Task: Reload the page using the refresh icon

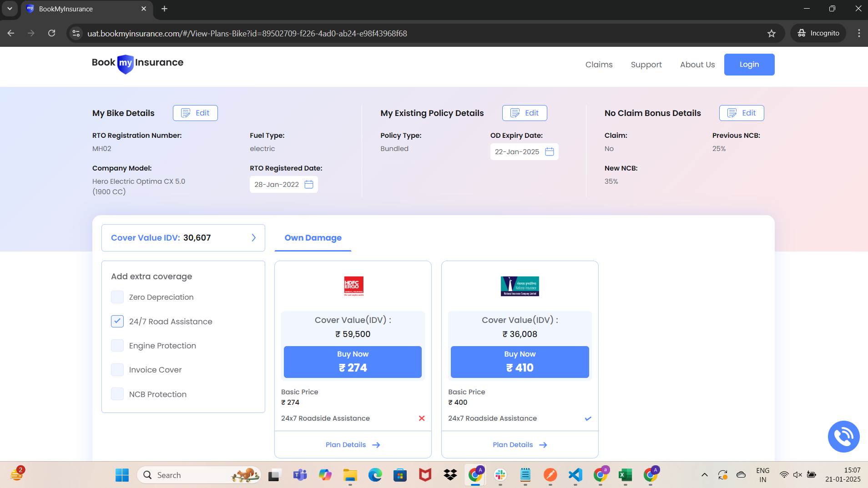Action: tap(52, 33)
